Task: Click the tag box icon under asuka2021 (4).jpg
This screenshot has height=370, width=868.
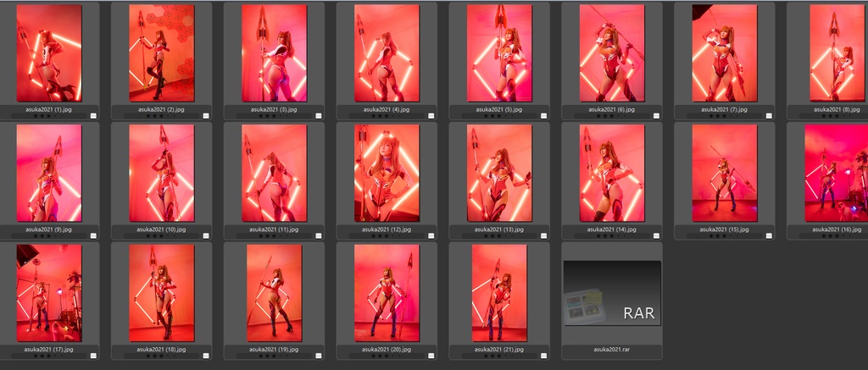Action: click(431, 116)
